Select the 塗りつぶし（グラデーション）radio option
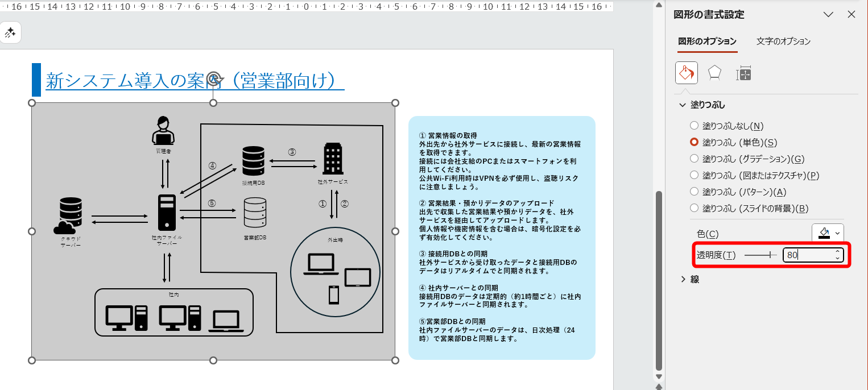Viewport: 868px width, 390px height. point(695,159)
